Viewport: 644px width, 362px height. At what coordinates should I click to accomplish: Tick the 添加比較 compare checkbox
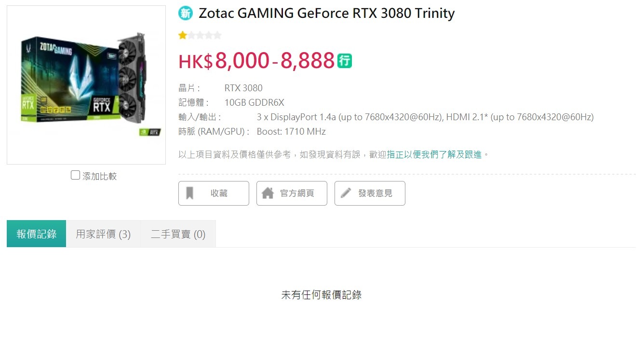(75, 175)
